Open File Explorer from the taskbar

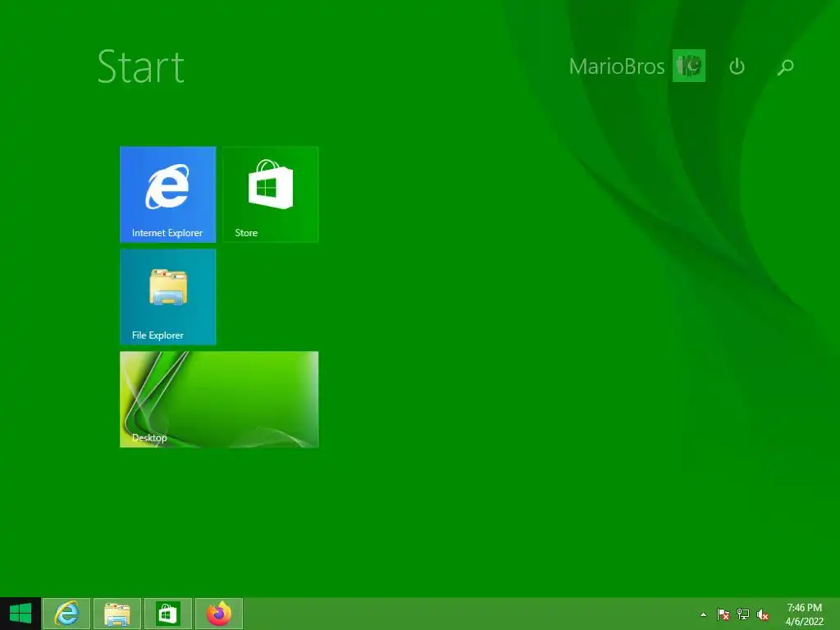click(x=117, y=614)
